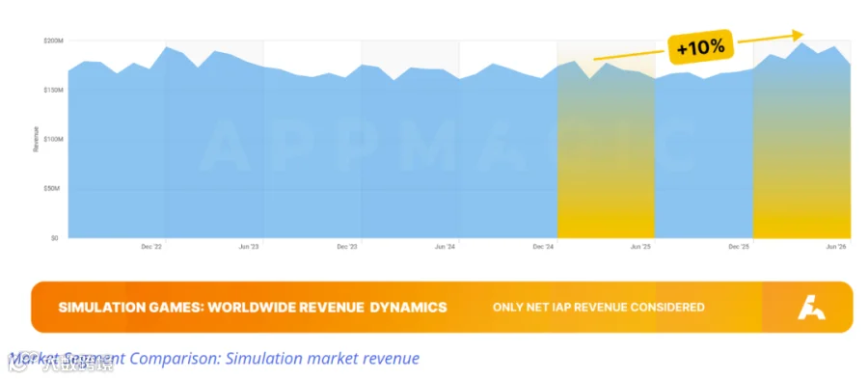Screen dimensions: 868x379
Task: Select the Jun '24 axis label
Action: (445, 247)
